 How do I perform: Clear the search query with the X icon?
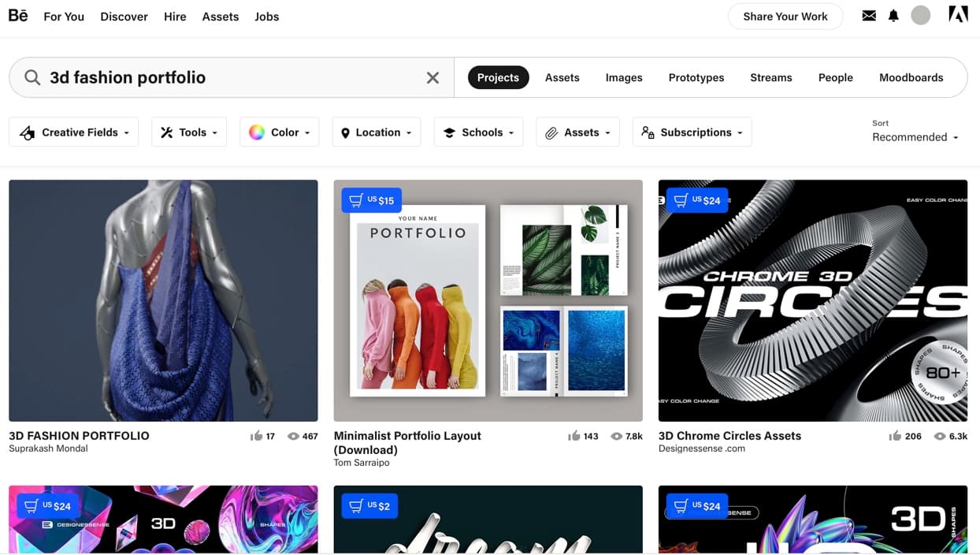click(x=432, y=77)
